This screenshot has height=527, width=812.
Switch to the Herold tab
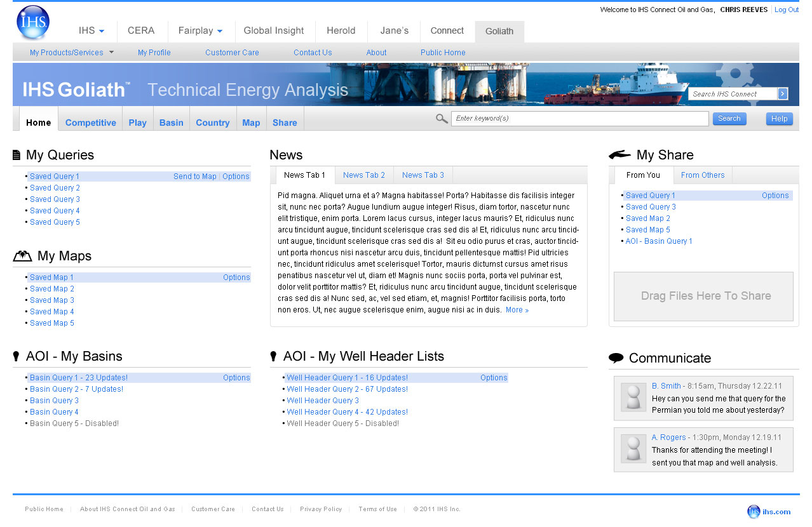pyautogui.click(x=341, y=30)
